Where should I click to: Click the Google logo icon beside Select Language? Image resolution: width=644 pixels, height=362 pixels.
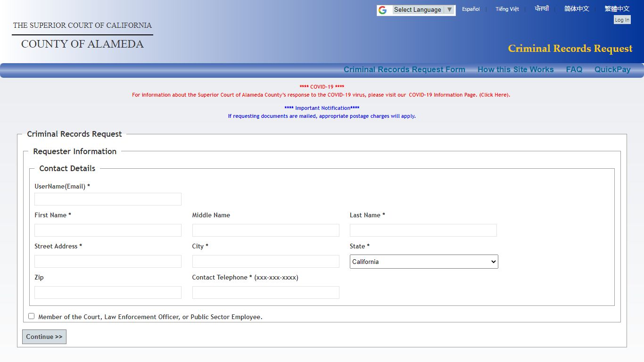[382, 10]
